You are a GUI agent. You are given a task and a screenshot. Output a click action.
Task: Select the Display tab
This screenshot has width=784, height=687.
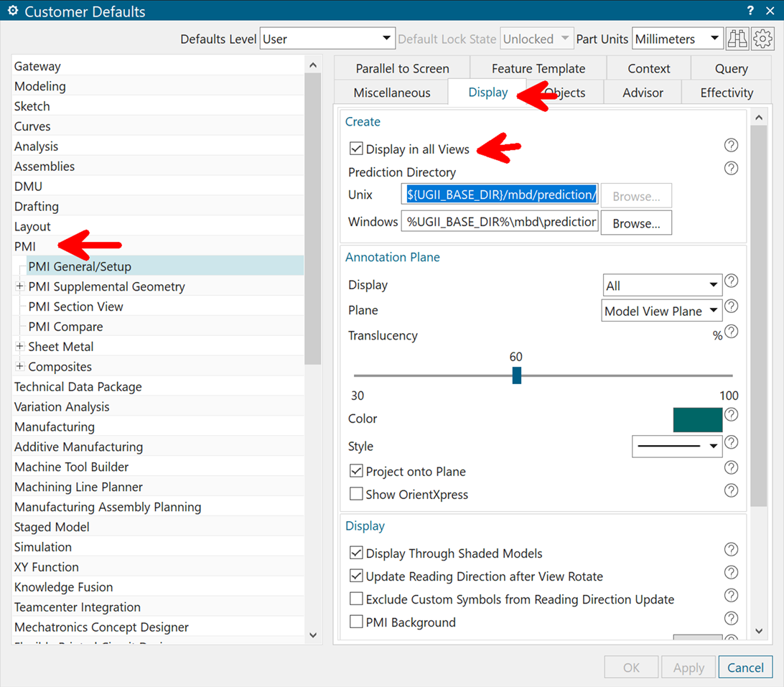tap(487, 92)
